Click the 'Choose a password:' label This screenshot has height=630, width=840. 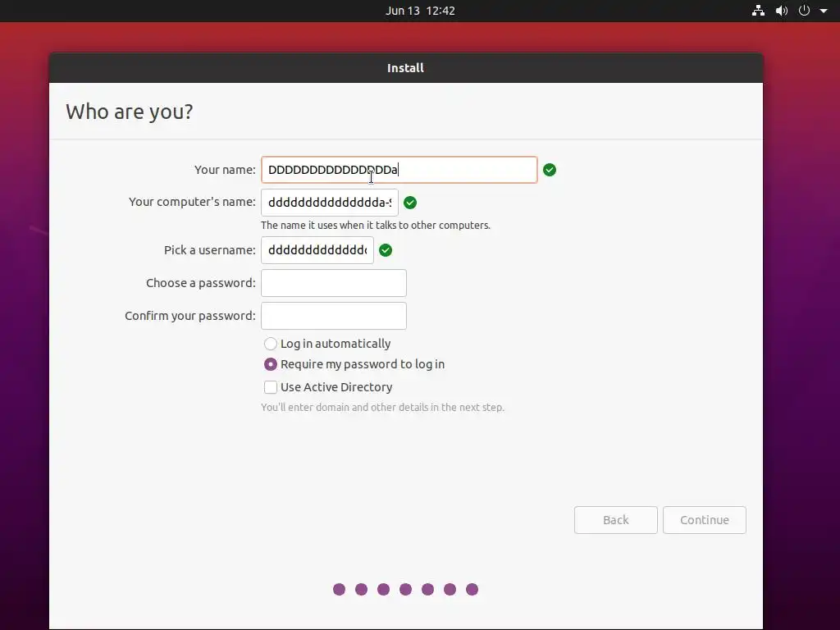[201, 283]
